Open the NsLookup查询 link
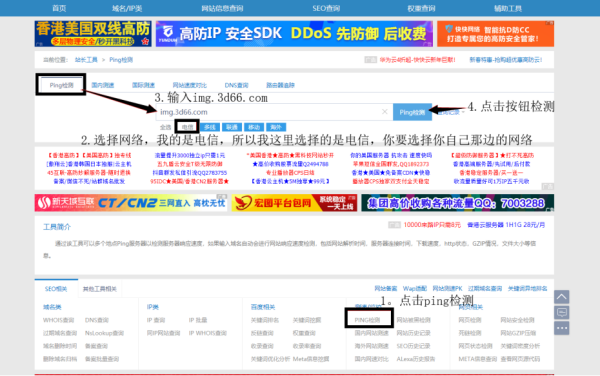This screenshot has height=376, width=600. [x=104, y=333]
